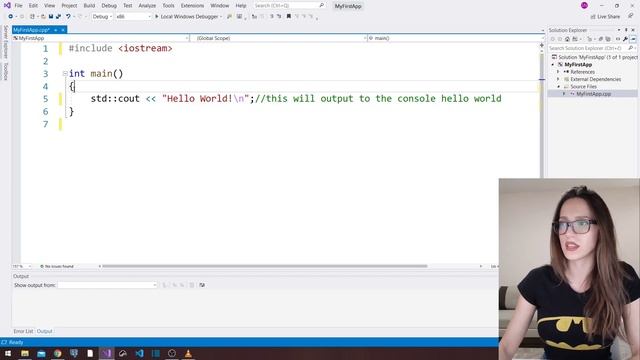Click the Search (Ctrl+Q) box
The width and height of the screenshot is (640, 360).
(289, 6)
